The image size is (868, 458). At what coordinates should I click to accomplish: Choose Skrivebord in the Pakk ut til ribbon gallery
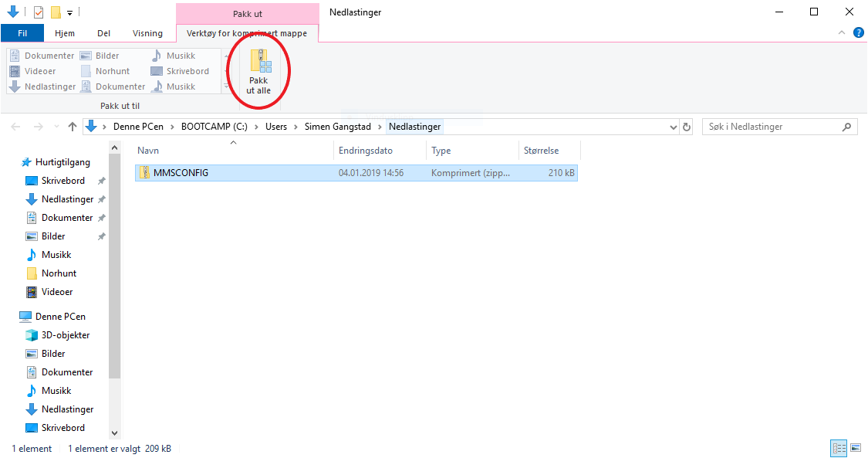coord(181,71)
